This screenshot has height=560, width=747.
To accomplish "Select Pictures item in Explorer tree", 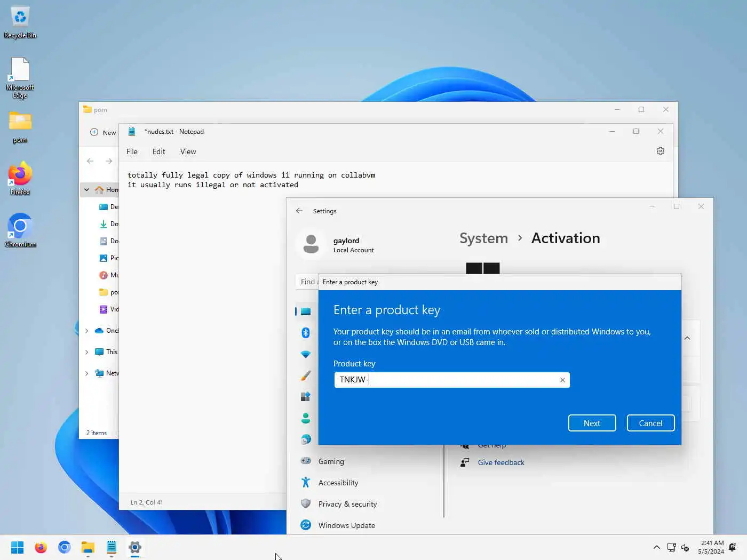I will (109, 258).
